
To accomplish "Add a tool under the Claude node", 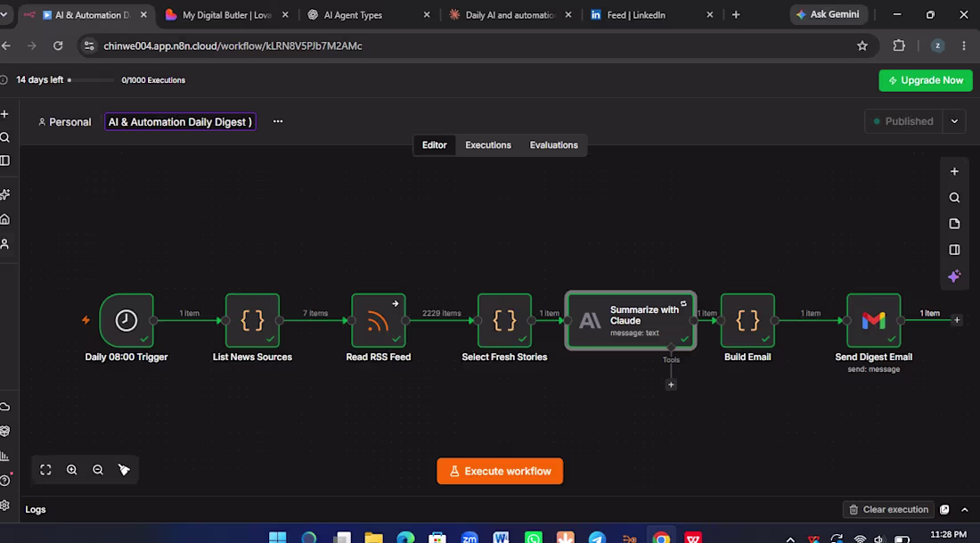I will (671, 384).
